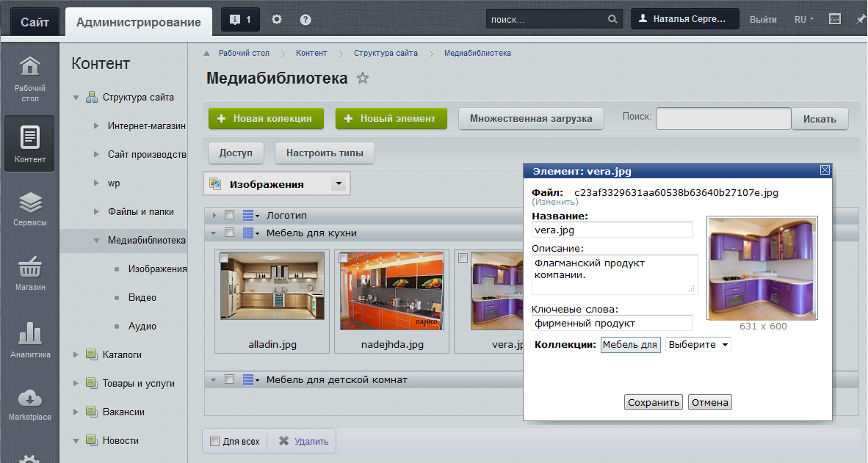Click the Сохранить button
Viewport: 868px width, 463px height.
click(653, 402)
